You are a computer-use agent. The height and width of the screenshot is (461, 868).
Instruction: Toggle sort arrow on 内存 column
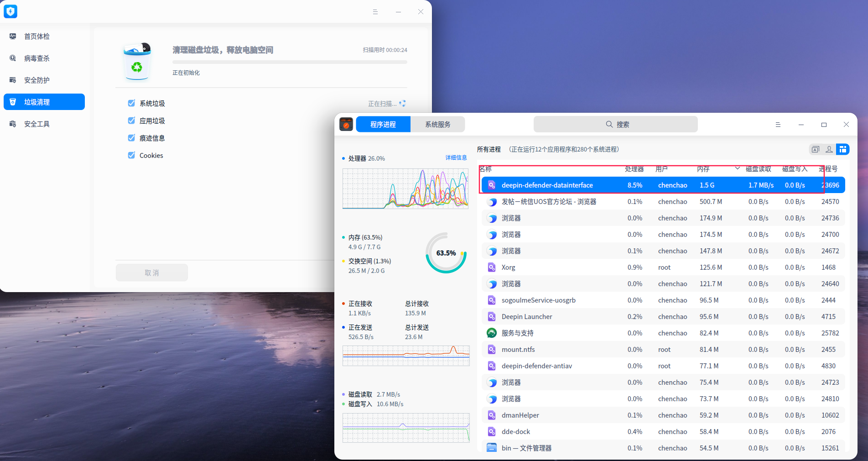click(737, 169)
